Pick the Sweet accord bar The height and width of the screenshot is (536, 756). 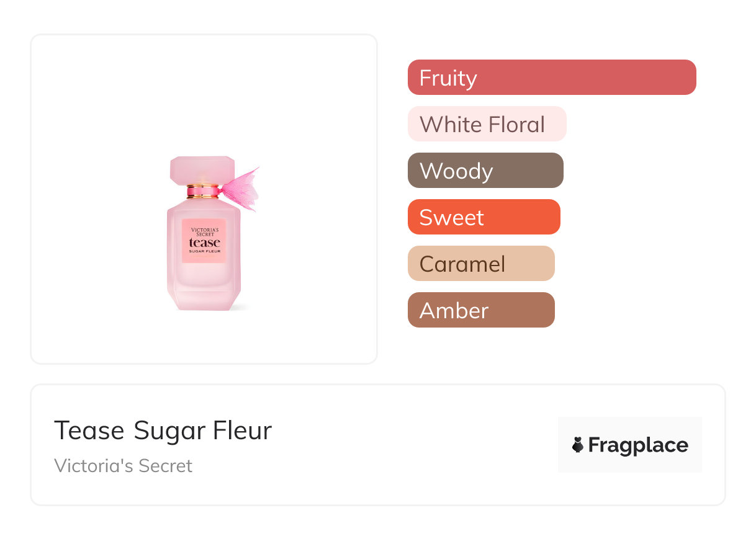coord(484,217)
